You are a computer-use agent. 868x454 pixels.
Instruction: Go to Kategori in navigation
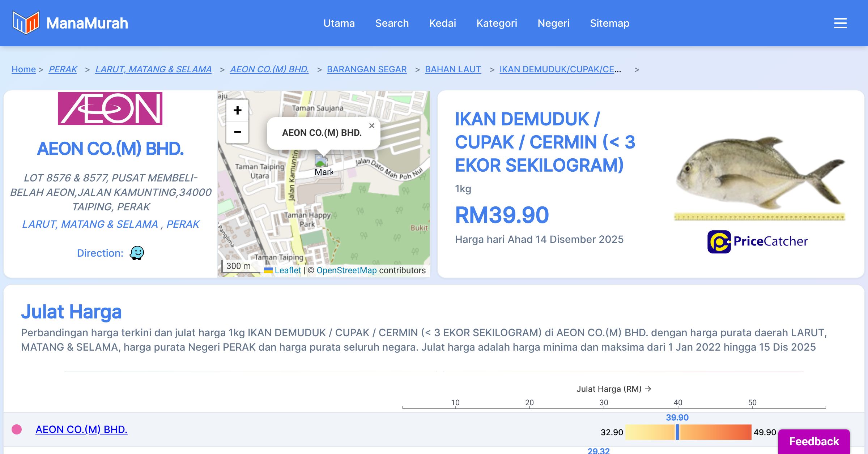(x=497, y=23)
